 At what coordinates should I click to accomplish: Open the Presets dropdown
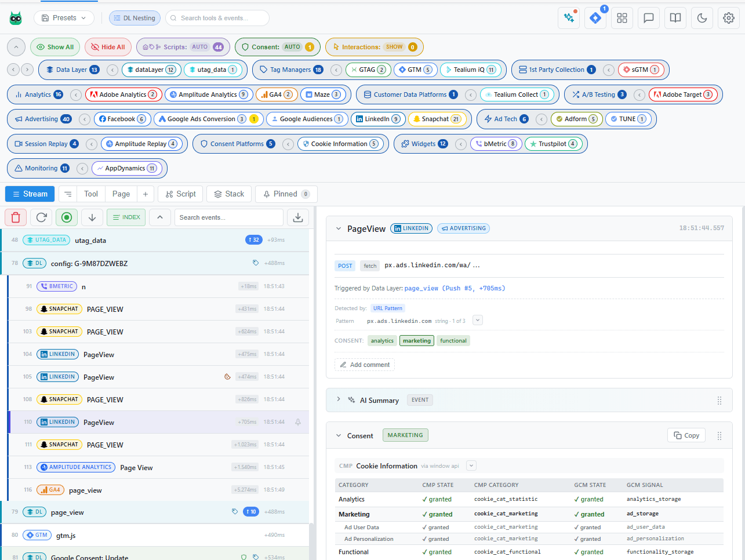point(64,18)
